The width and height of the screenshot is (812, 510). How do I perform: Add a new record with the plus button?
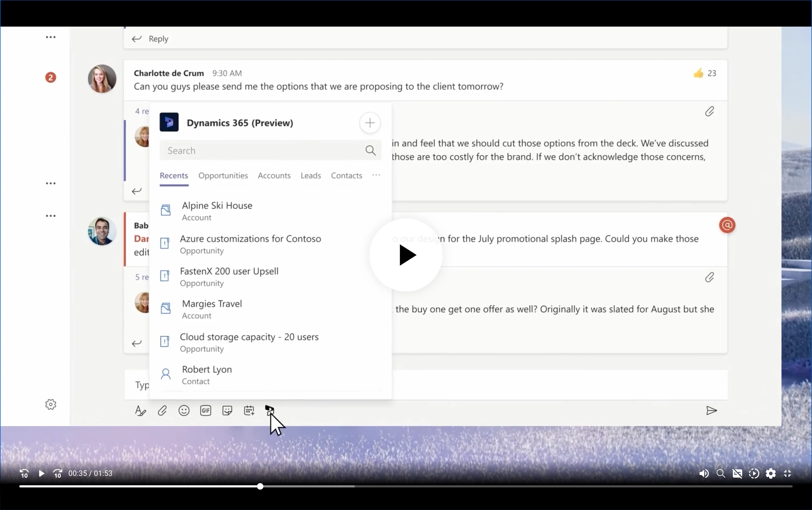(370, 123)
